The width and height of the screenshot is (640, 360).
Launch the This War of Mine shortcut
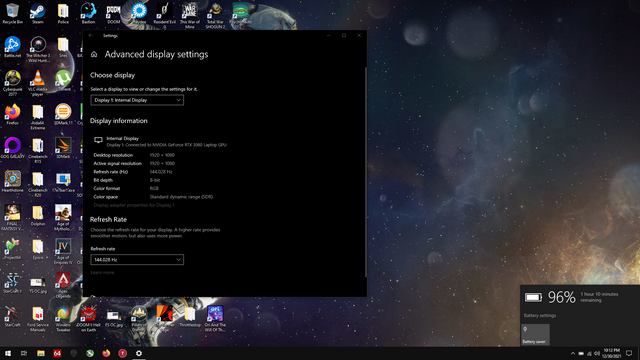190,16
